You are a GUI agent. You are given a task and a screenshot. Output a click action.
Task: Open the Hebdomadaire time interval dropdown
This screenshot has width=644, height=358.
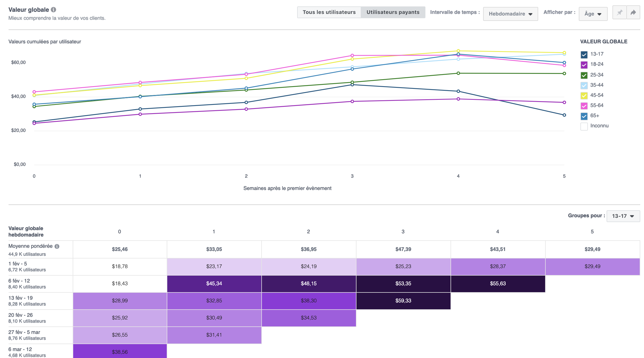pyautogui.click(x=510, y=14)
